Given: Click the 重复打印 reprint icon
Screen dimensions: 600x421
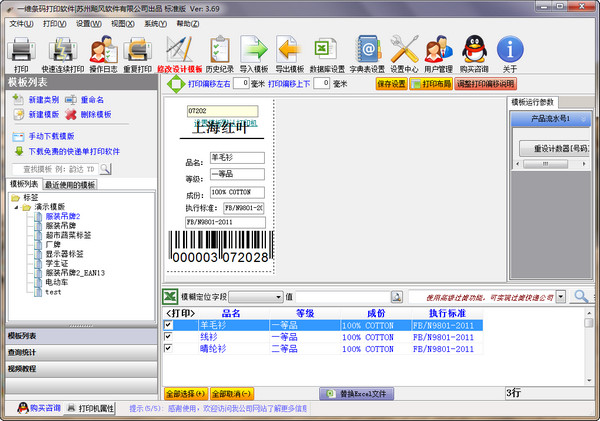Looking at the screenshot, I should coord(137,54).
